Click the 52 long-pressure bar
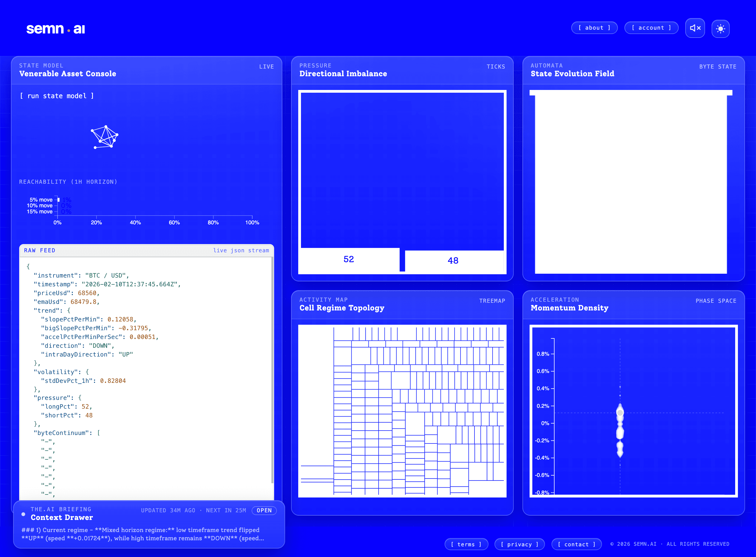 pyautogui.click(x=349, y=259)
